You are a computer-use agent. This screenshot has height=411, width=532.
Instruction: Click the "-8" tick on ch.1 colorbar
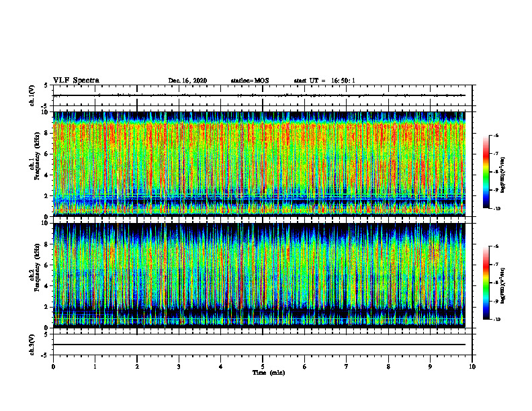[x=496, y=172]
